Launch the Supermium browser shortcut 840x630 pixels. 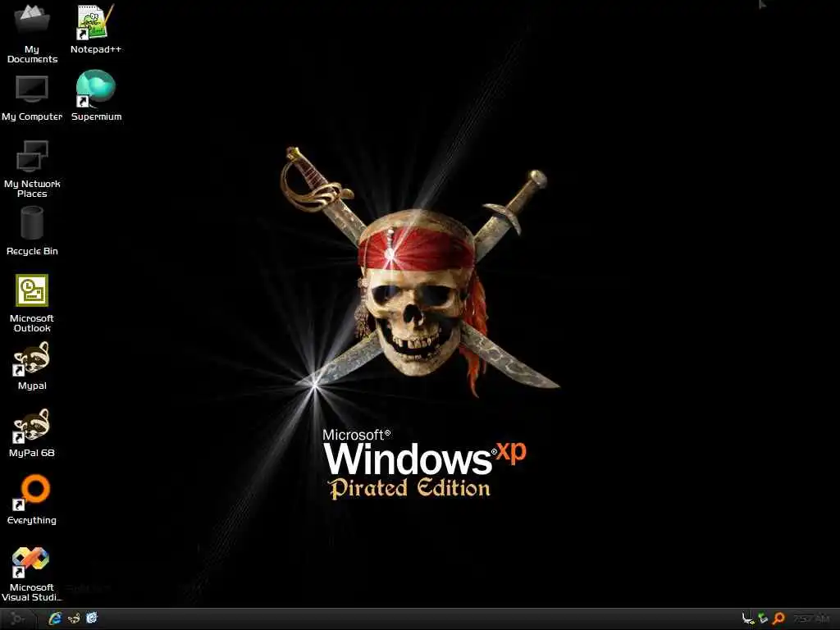point(96,96)
